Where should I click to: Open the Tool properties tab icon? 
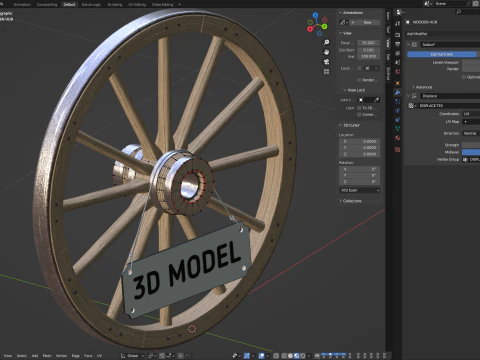tap(397, 24)
